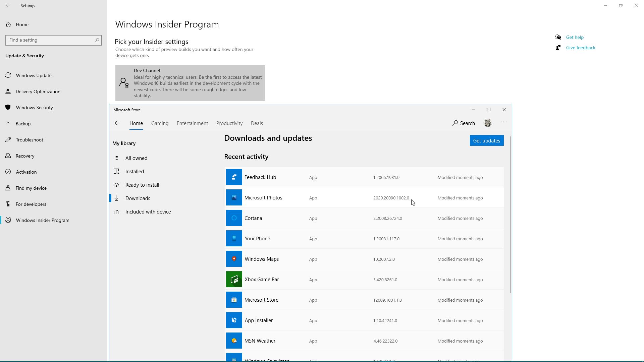Open the Entertainment tab in Store

(192, 123)
